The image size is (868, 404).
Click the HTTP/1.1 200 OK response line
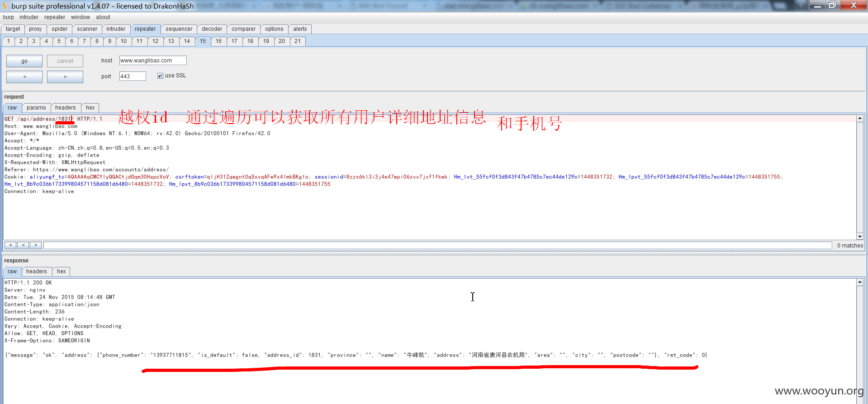click(x=28, y=283)
